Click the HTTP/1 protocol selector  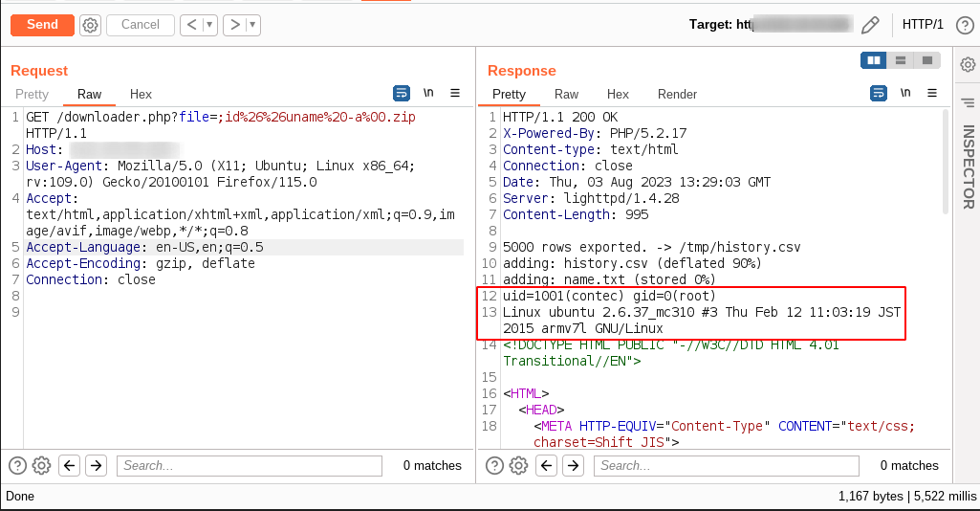point(923,24)
